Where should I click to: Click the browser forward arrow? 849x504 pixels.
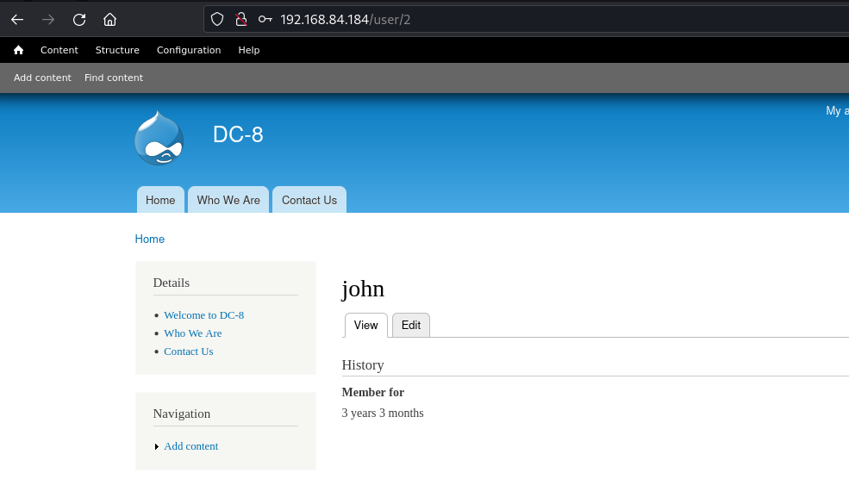48,20
